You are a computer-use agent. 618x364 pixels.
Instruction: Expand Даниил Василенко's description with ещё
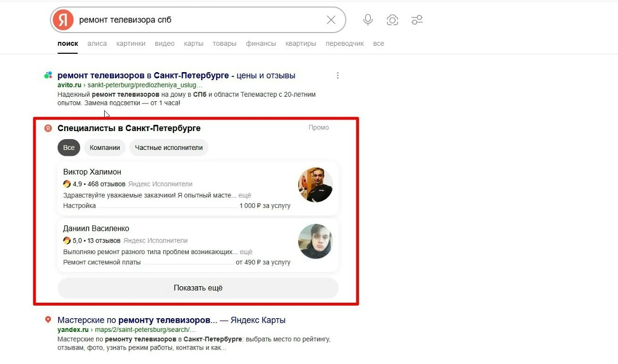(x=246, y=252)
